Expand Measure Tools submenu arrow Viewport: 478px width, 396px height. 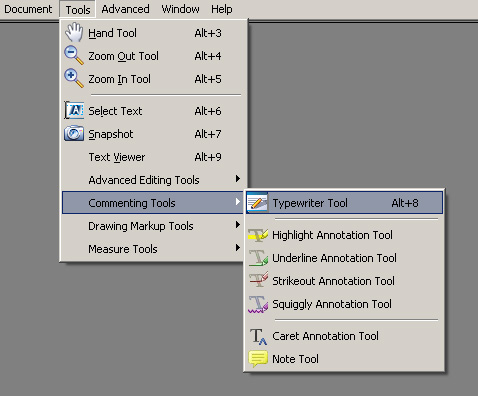[x=237, y=248]
